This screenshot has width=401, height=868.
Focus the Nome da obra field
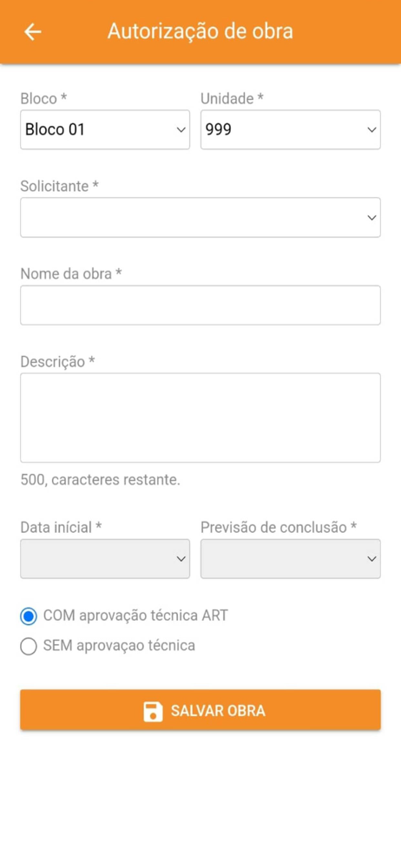(200, 305)
